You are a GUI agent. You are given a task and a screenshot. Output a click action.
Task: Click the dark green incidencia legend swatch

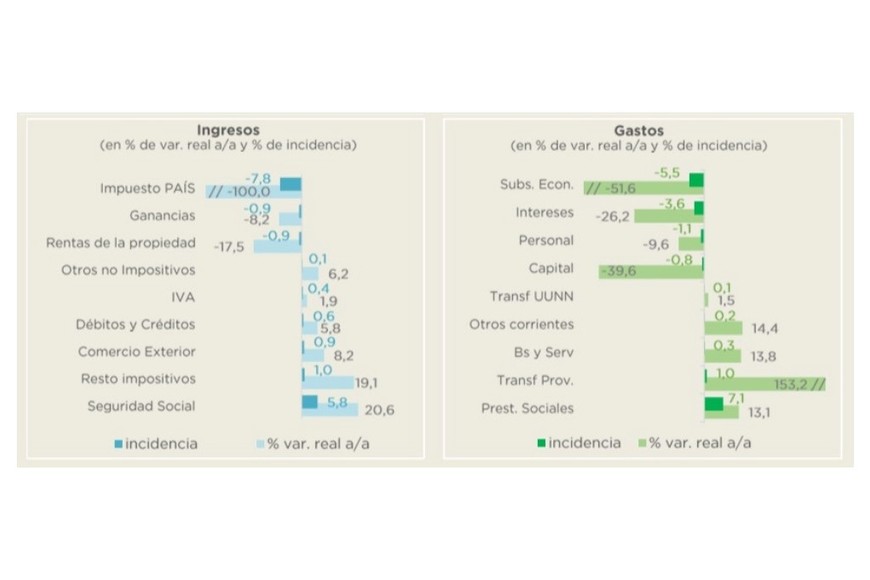tap(541, 443)
